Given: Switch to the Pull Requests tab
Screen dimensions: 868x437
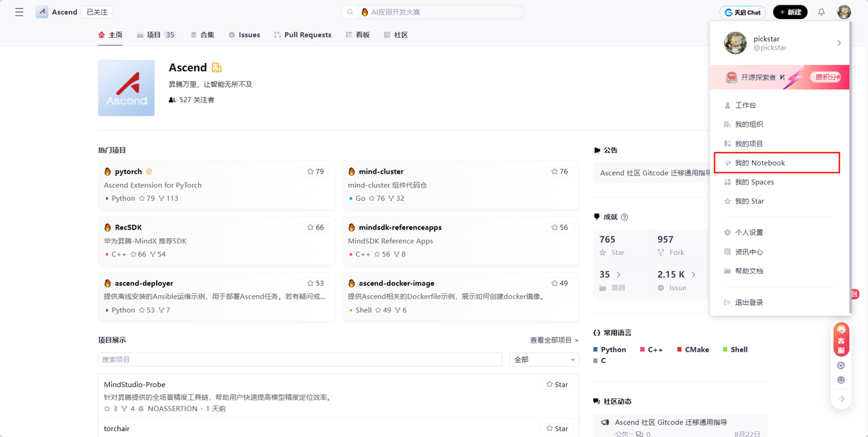Looking at the screenshot, I should [302, 35].
